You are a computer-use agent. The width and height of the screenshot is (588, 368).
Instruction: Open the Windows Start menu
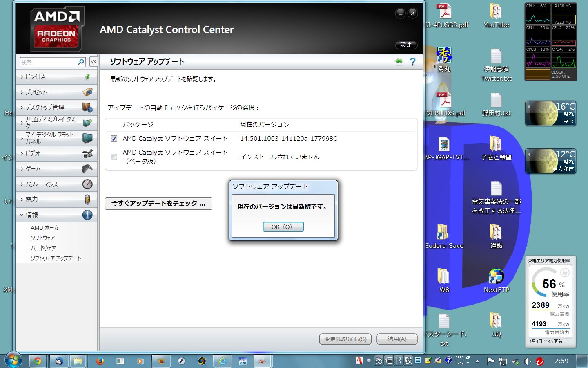point(13,361)
